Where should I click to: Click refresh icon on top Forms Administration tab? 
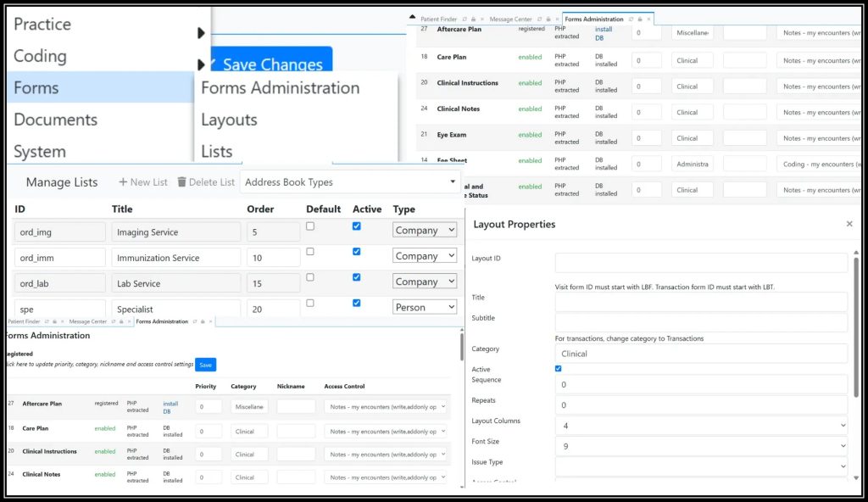(x=631, y=19)
